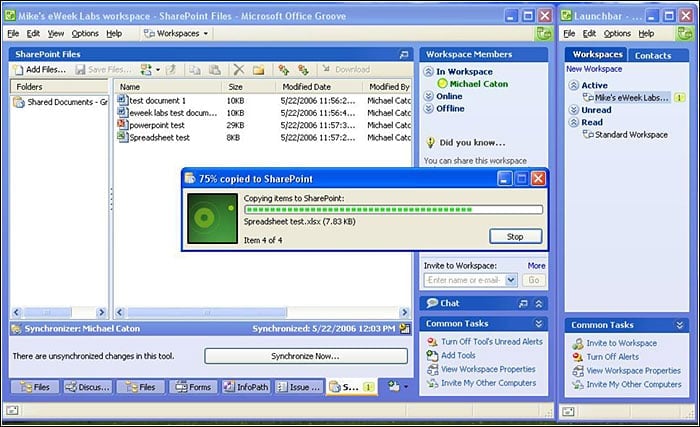
Task: Click the Synchronizer icon beside Michael Caton
Action: 16,329
